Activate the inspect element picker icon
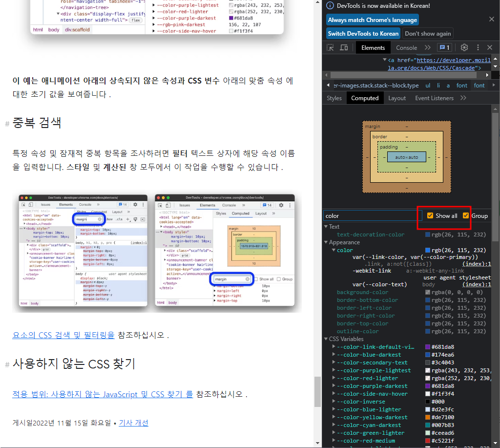This screenshot has width=500, height=448. pos(330,47)
